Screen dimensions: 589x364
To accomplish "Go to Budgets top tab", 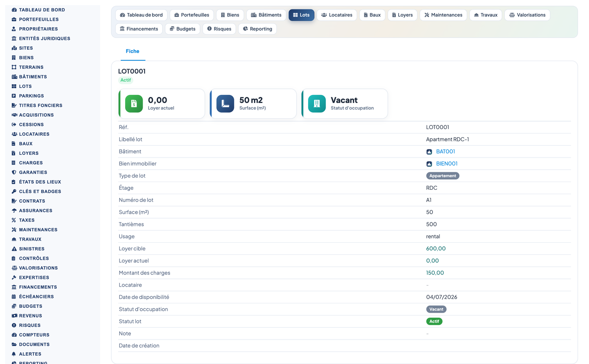I will (183, 29).
